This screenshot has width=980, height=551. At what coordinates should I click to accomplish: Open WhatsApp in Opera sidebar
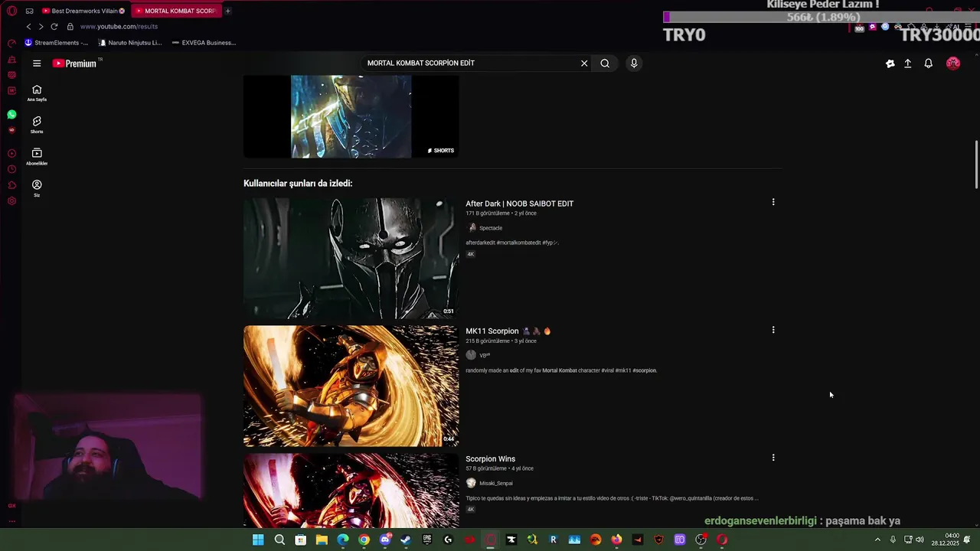(x=11, y=115)
